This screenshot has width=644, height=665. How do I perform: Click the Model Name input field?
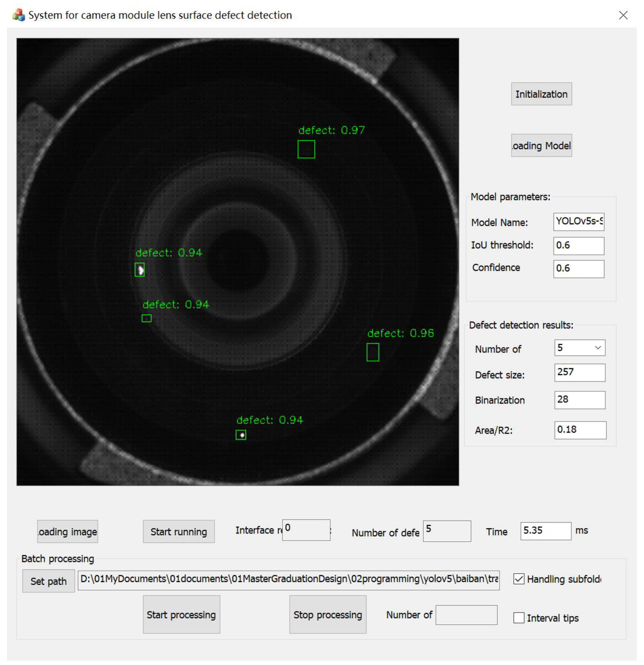point(579,222)
